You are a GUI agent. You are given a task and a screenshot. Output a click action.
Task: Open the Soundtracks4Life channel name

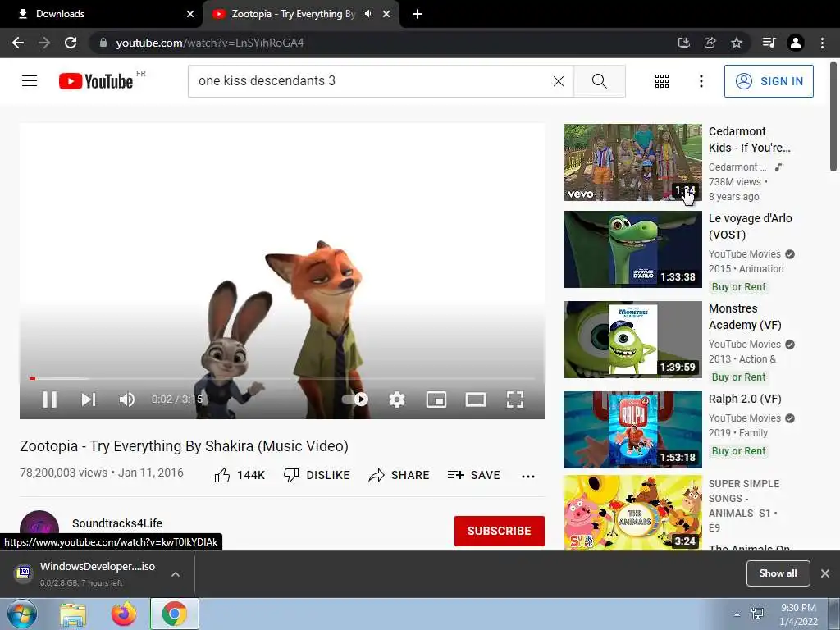[117, 523]
